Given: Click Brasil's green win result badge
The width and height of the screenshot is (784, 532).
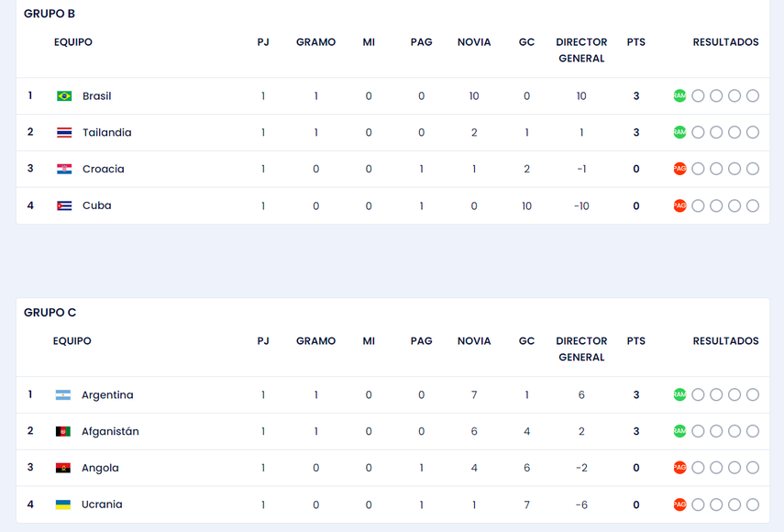Looking at the screenshot, I should click(679, 96).
